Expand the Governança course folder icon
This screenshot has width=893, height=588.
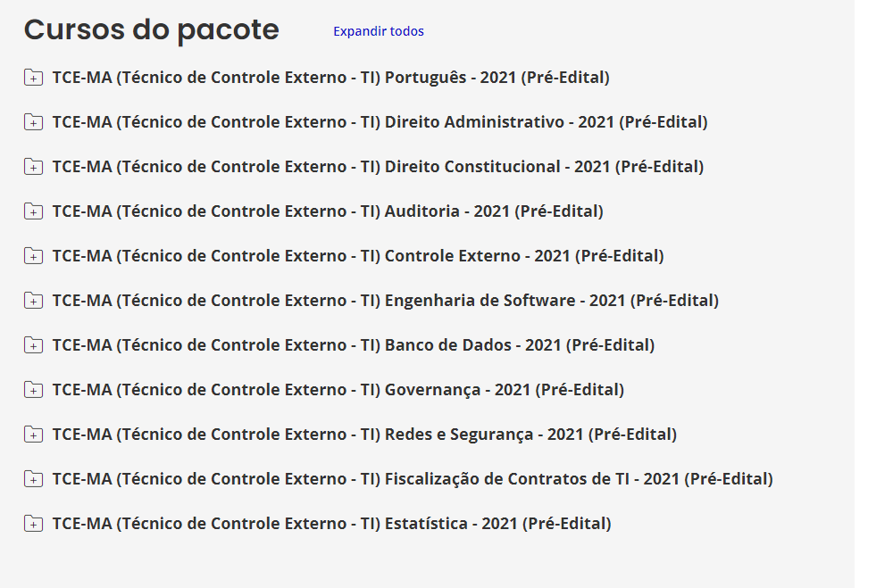(x=33, y=389)
